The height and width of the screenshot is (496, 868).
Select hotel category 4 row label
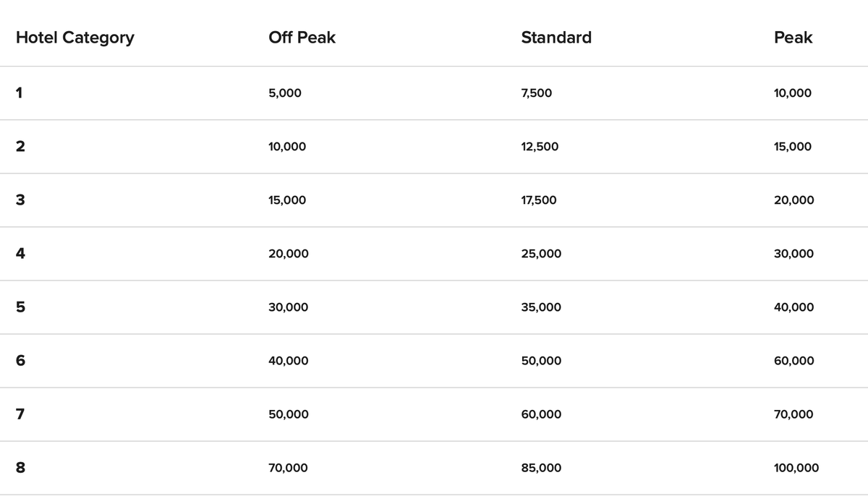(x=20, y=253)
